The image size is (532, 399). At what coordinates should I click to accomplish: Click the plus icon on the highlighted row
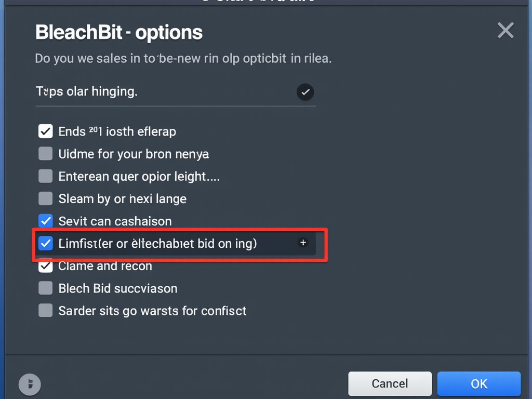pos(303,243)
